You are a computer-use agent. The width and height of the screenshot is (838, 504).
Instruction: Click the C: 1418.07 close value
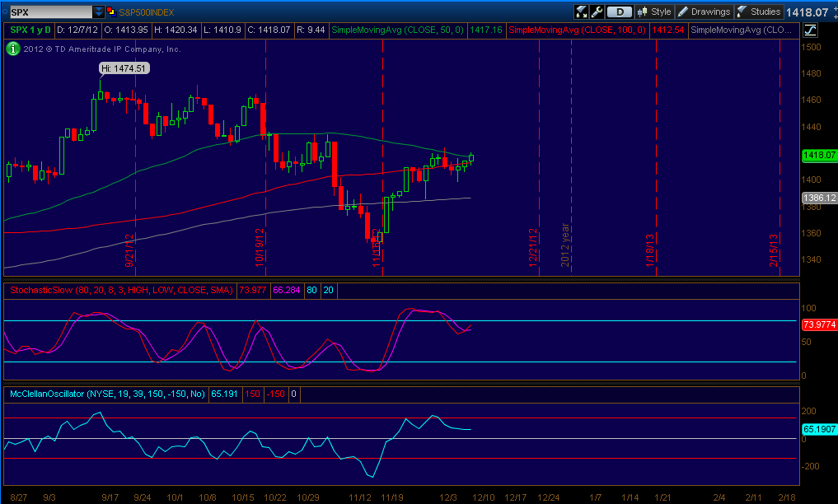(x=269, y=30)
